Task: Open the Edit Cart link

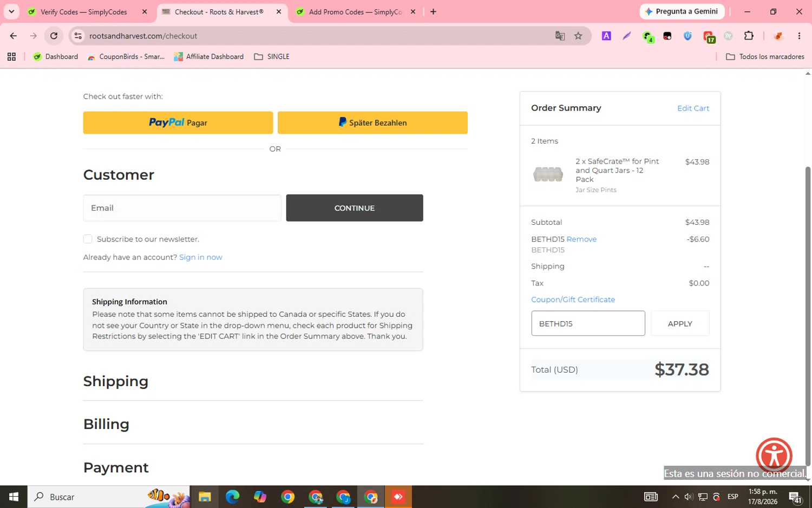Action: tap(693, 108)
